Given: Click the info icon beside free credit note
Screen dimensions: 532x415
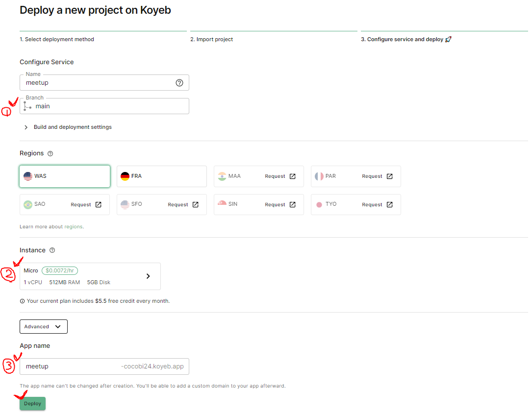Looking at the screenshot, I should coord(22,301).
